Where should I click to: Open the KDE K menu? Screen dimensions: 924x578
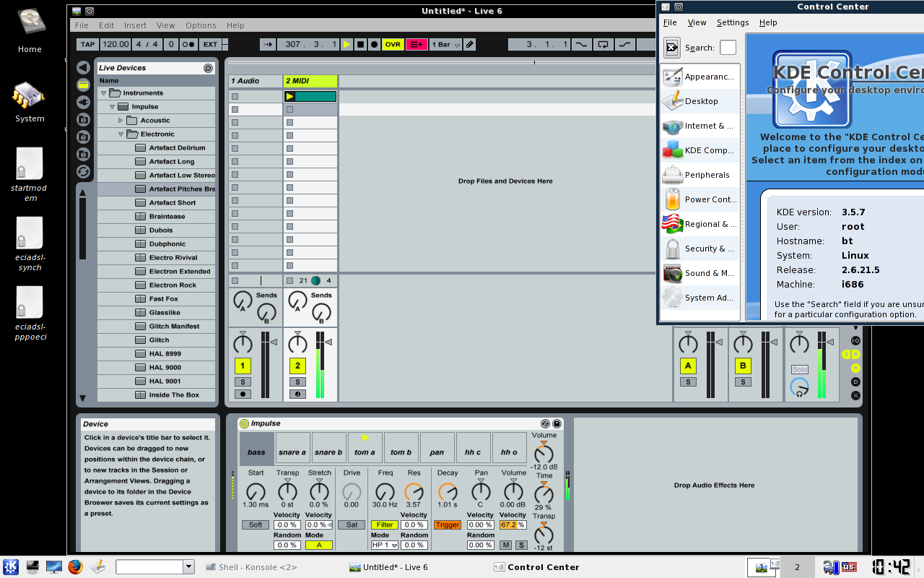click(x=11, y=567)
